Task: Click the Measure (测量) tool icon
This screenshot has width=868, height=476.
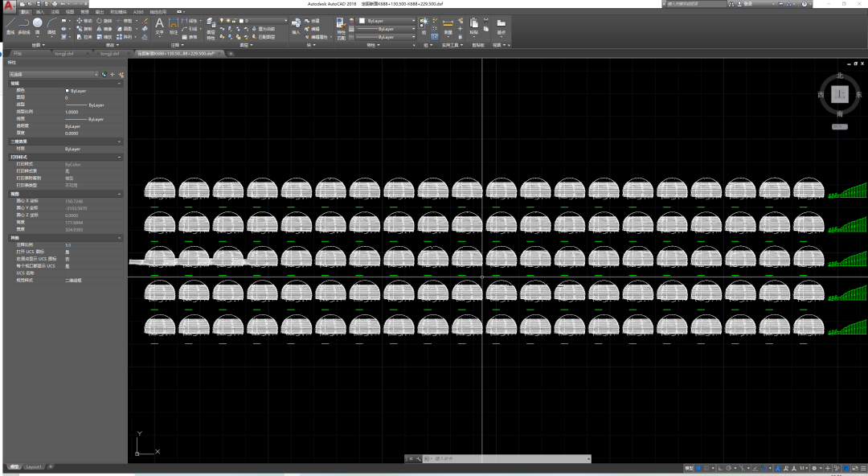Action: pos(448,25)
